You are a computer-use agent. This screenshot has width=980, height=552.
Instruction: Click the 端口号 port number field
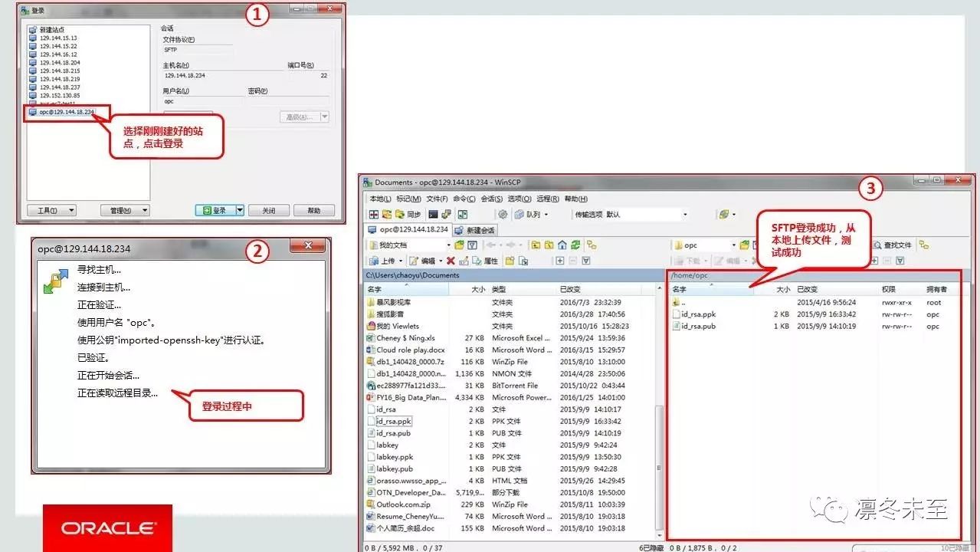click(308, 75)
